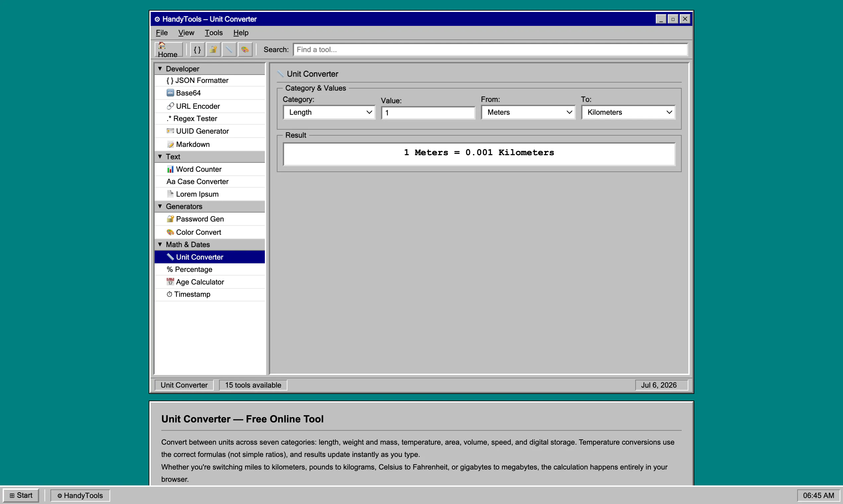Open the File menu
The height and width of the screenshot is (504, 843).
(x=162, y=33)
